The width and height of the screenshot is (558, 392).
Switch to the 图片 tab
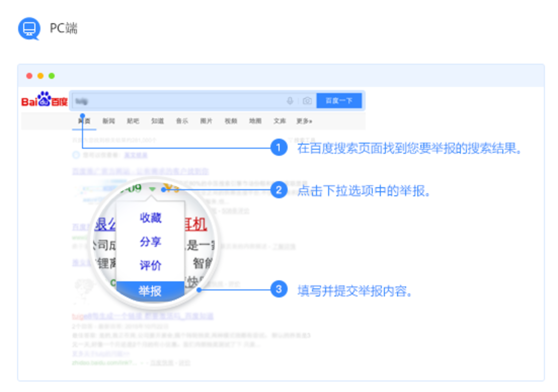[x=206, y=121]
